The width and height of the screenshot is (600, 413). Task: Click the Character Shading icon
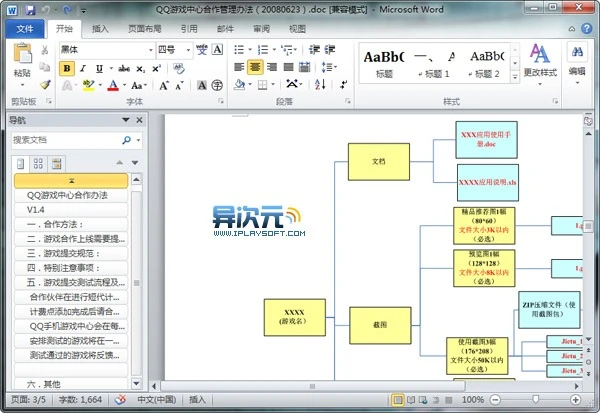click(x=202, y=85)
